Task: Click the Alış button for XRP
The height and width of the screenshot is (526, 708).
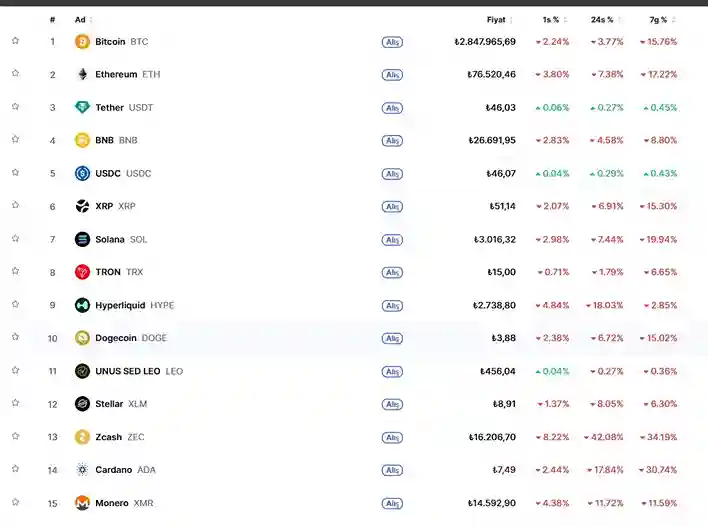Action: click(x=392, y=206)
